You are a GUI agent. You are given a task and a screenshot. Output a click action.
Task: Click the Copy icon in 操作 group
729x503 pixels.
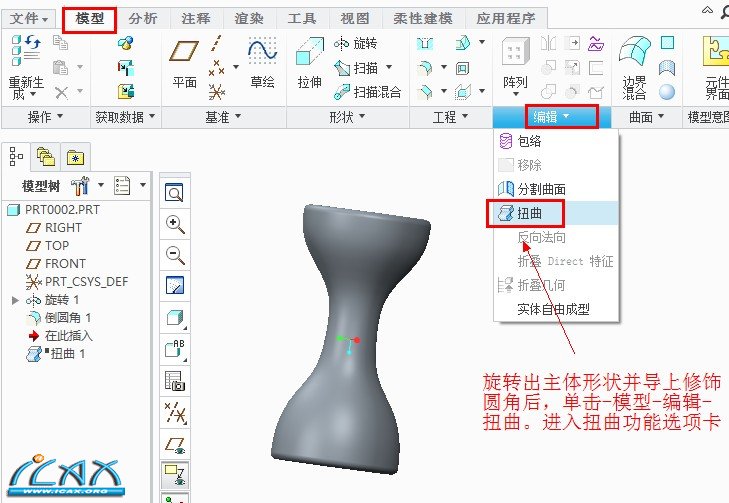(60, 43)
